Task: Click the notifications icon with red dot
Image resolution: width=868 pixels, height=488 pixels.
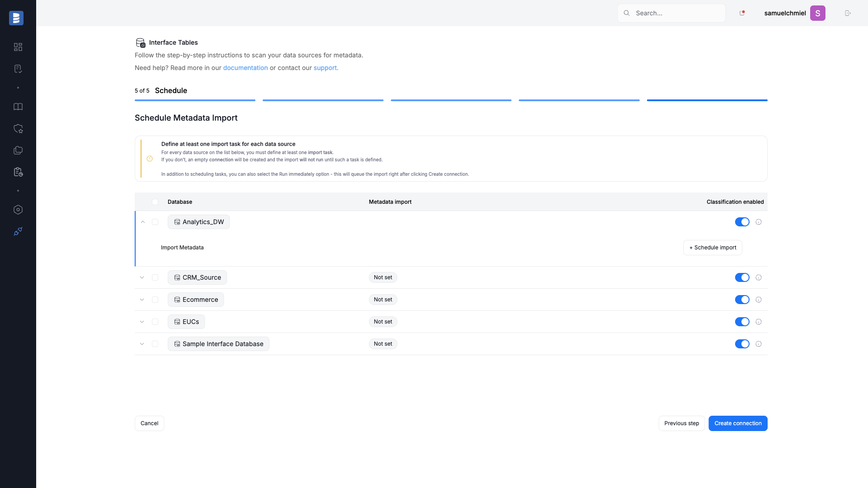Action: pyautogui.click(x=742, y=13)
